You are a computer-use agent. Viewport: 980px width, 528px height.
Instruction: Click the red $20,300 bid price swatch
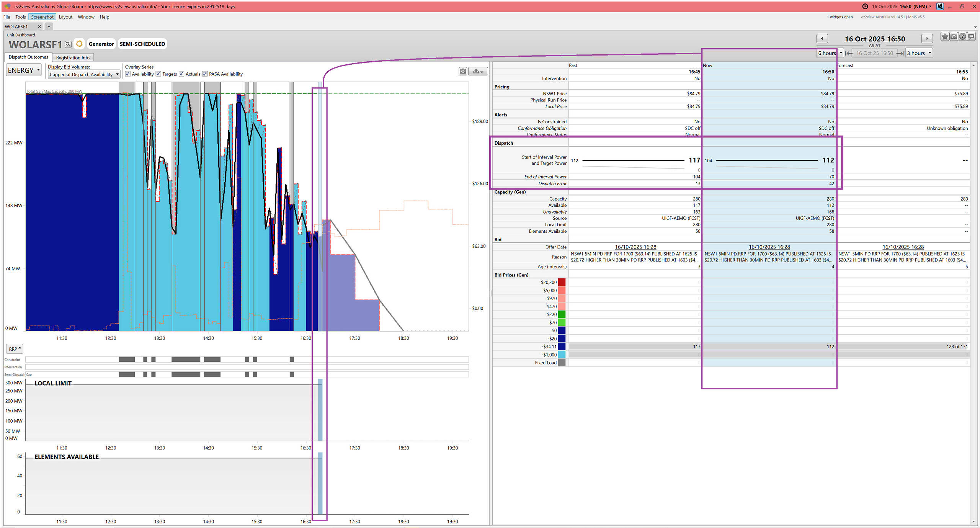point(562,283)
